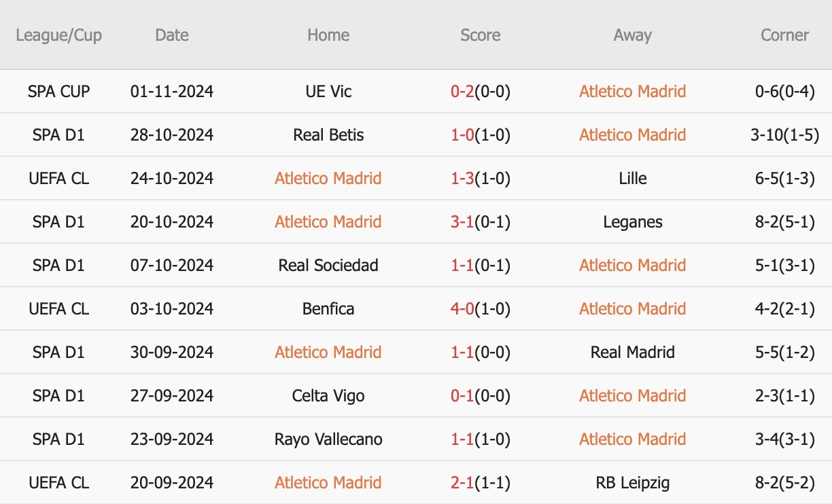This screenshot has width=832, height=504.
Task: Click the 3-1 score against Leganes
Action: coord(462,222)
